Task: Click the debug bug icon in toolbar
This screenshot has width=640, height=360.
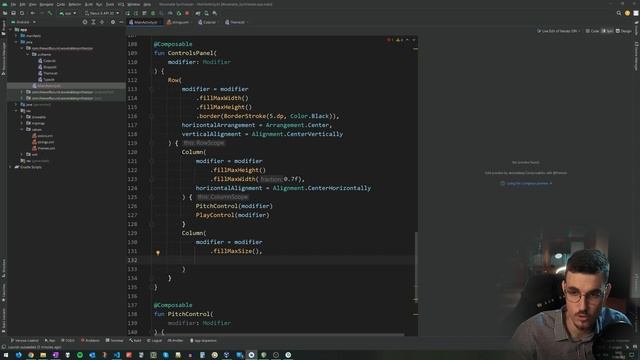Action: pyautogui.click(x=153, y=13)
